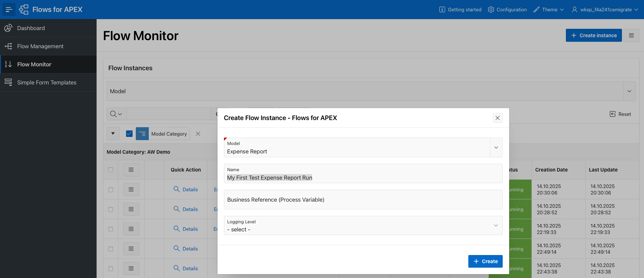Open Details for the 22:19:33 instance
644x278 pixels.
tap(186, 229)
